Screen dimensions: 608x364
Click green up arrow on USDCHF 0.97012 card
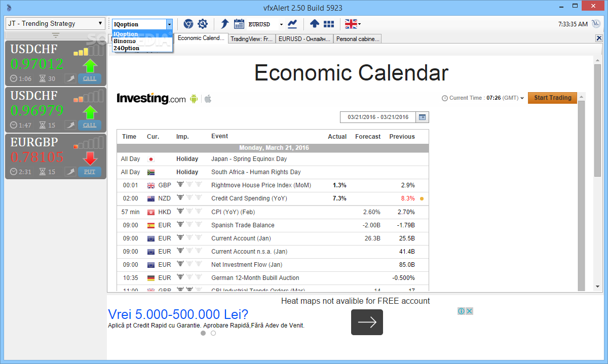tap(90, 65)
